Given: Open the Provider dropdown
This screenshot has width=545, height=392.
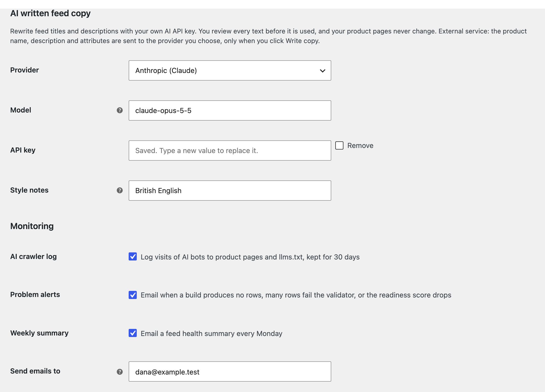Looking at the screenshot, I should coord(230,70).
